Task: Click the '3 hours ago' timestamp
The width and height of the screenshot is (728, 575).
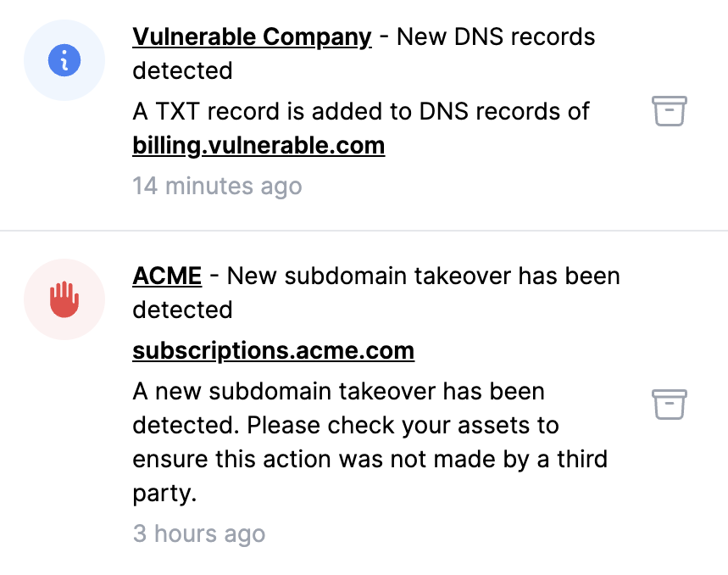Action: click(198, 533)
